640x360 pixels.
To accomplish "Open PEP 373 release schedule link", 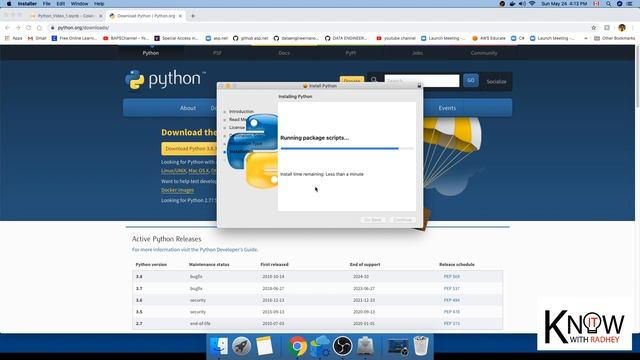I will (451, 324).
